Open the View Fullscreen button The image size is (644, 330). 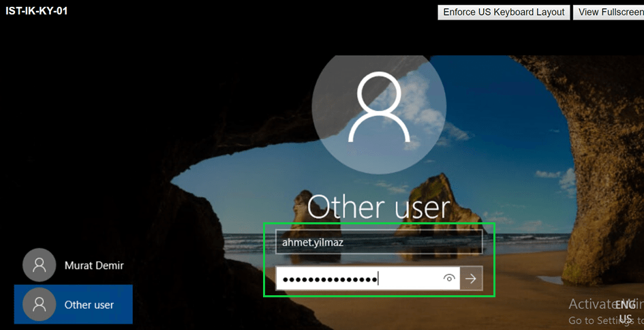[x=609, y=12]
